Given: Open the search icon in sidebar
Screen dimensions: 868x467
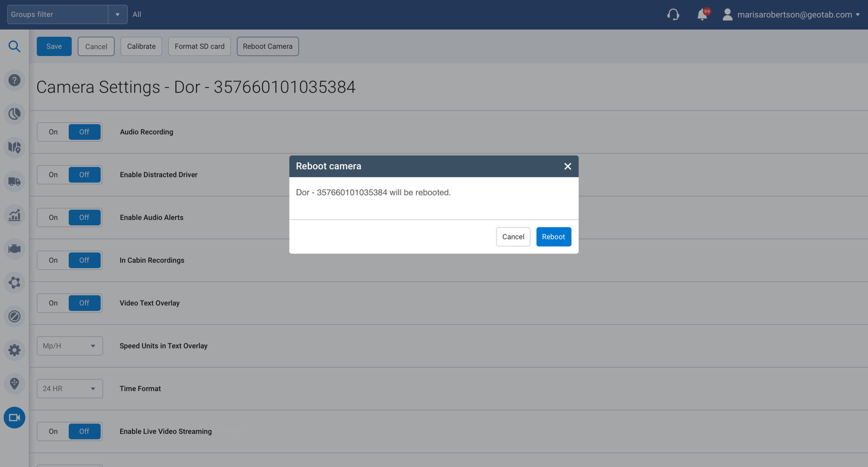Looking at the screenshot, I should click(x=14, y=46).
